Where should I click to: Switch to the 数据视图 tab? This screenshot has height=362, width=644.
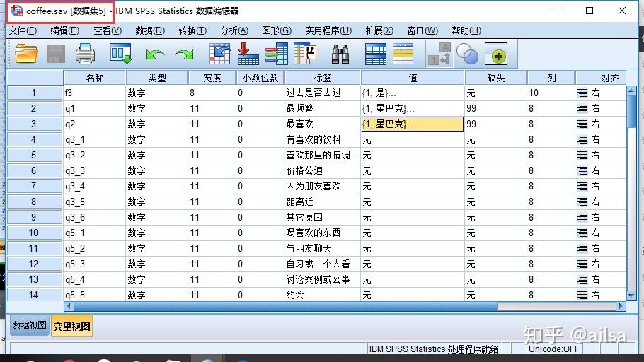click(x=29, y=326)
